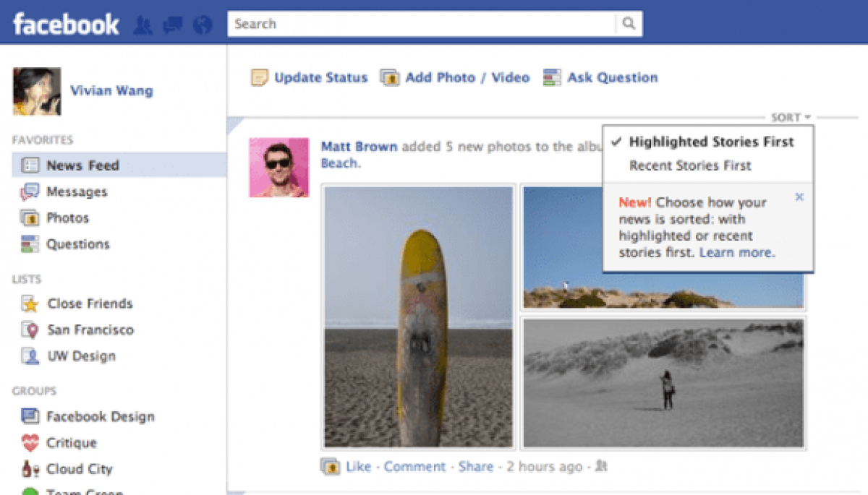This screenshot has width=868, height=495.
Task: Open the surfboard photo thumbnail
Action: (x=418, y=317)
